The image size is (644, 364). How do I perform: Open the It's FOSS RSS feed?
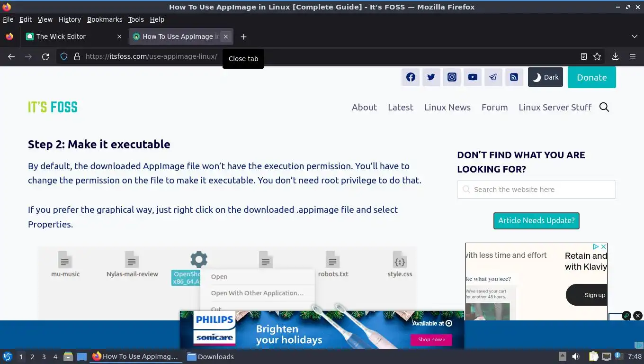coord(514,77)
